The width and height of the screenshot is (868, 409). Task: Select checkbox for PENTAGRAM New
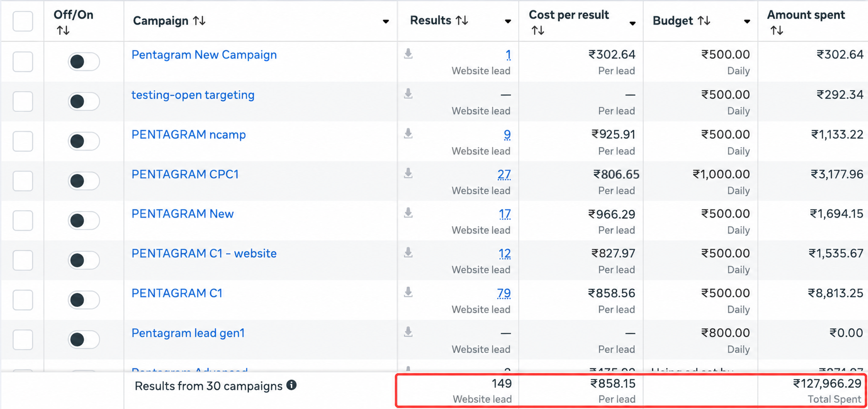[x=23, y=220]
